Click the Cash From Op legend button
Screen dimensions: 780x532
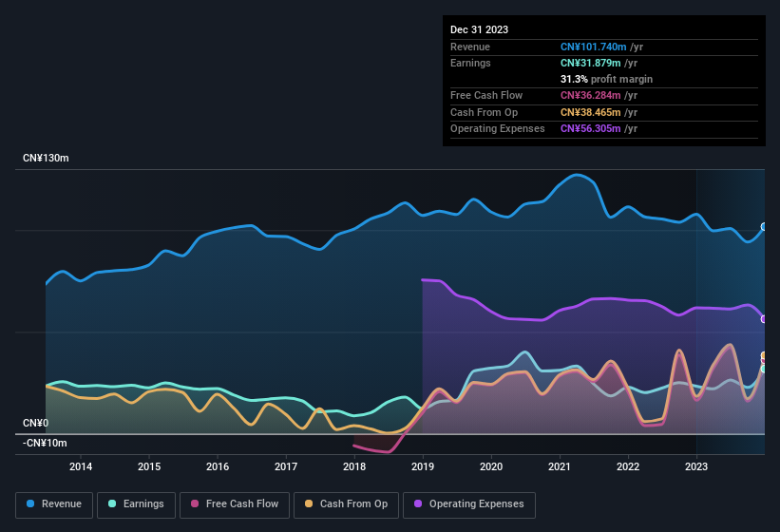point(344,503)
